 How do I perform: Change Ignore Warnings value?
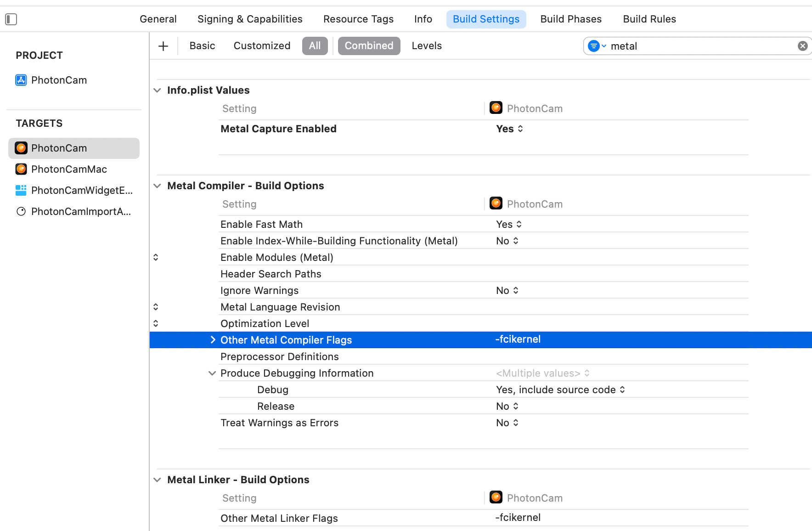click(507, 291)
